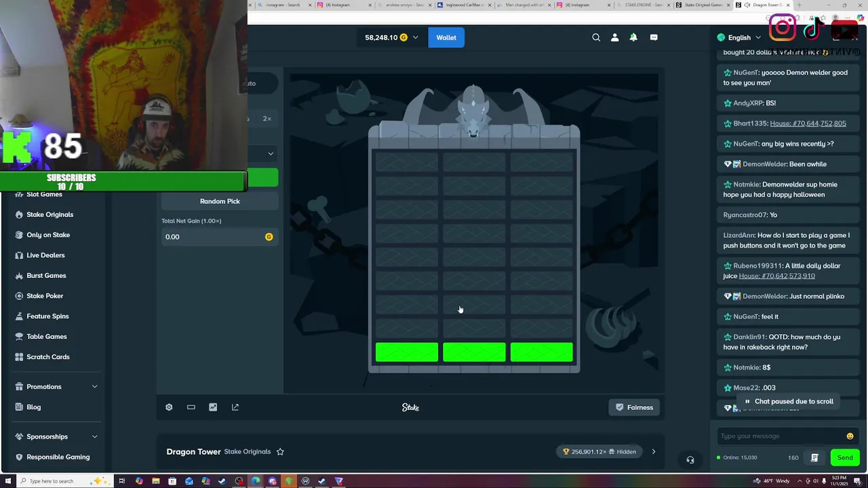The width and height of the screenshot is (868, 488).
Task: Open the Fairness button
Action: coord(635,407)
